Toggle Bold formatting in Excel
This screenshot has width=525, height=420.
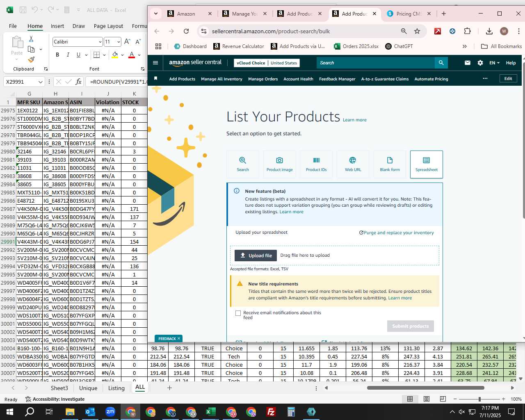(x=57, y=55)
